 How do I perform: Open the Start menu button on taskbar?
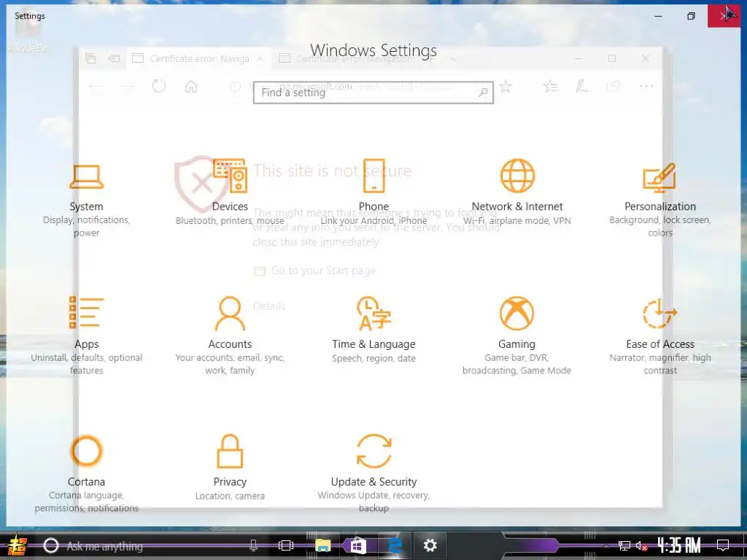[17, 545]
